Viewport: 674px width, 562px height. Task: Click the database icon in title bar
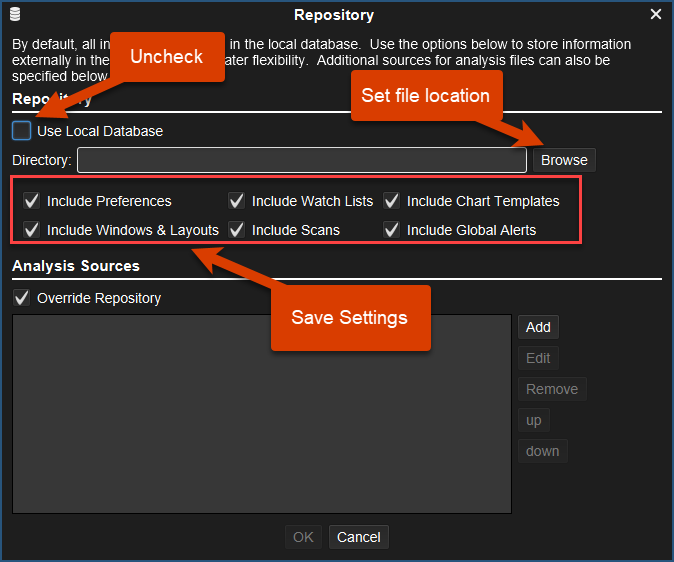pos(15,15)
